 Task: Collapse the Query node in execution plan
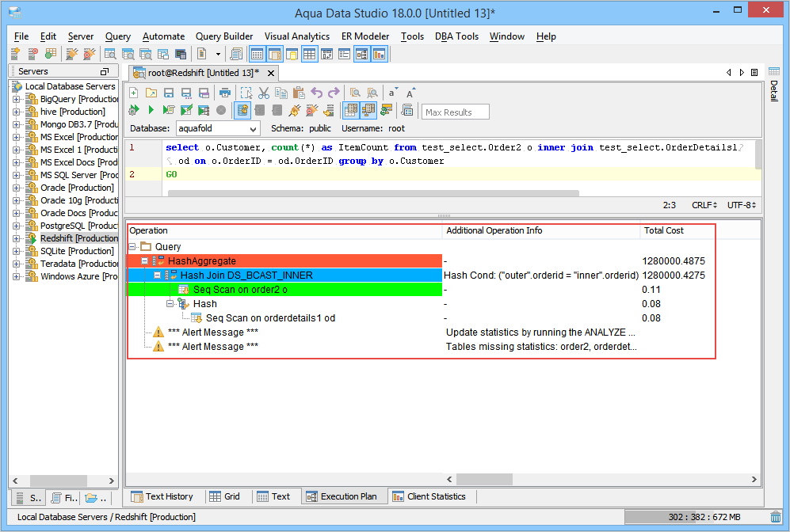point(132,247)
